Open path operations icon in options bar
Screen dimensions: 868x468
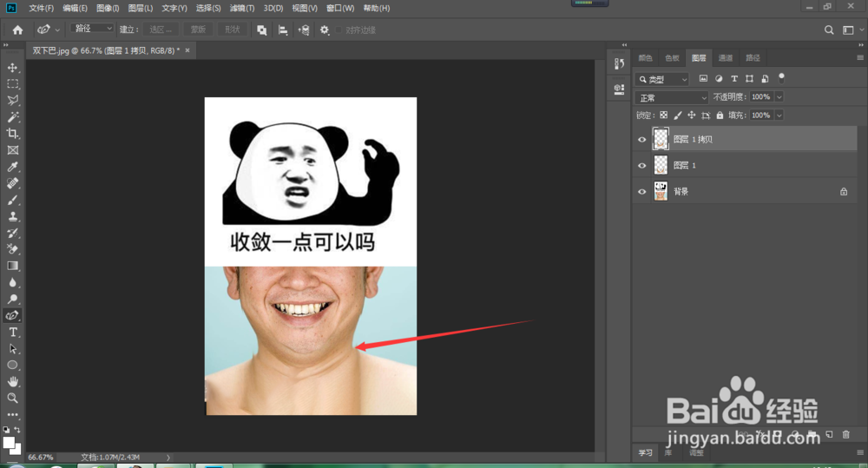(x=262, y=30)
